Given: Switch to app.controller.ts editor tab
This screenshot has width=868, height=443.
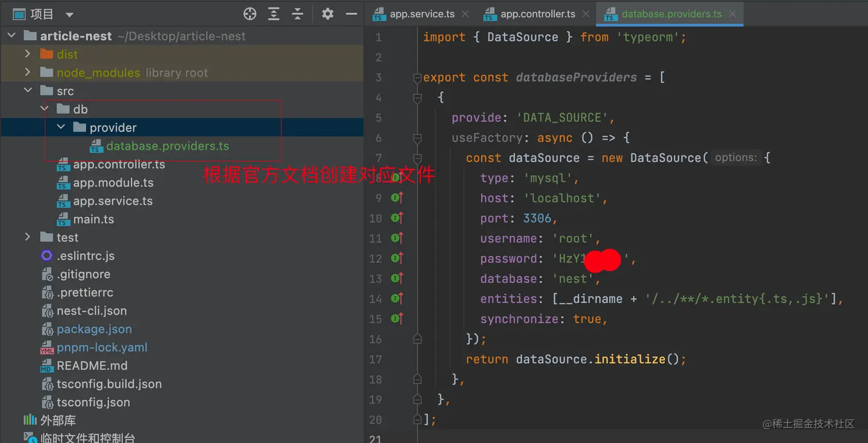Looking at the screenshot, I should pos(538,14).
